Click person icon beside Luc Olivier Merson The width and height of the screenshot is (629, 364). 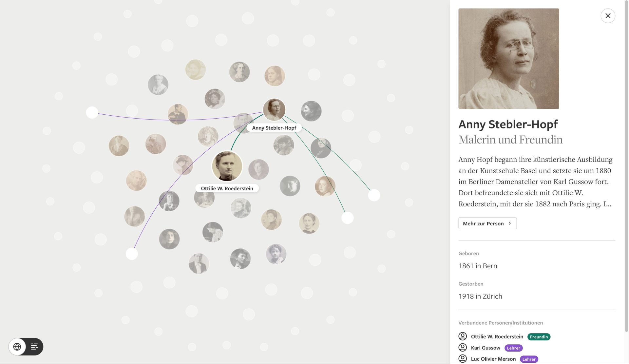pos(463,358)
